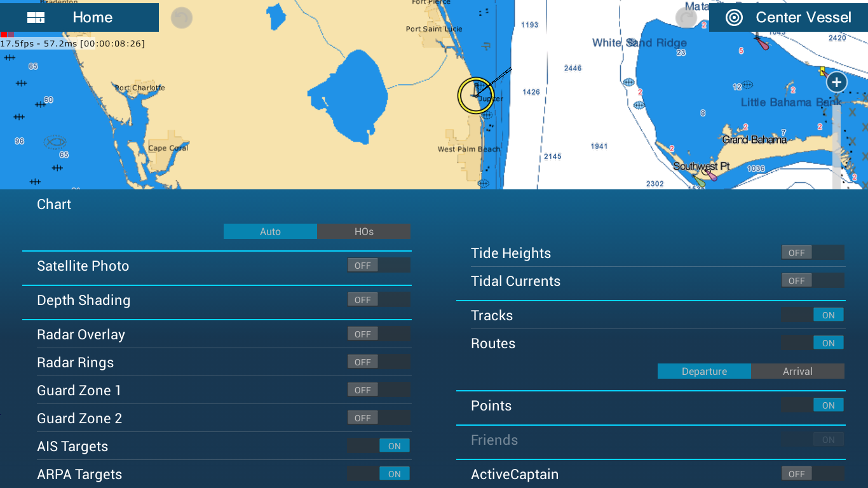Open the Home screen grid icon
Screen dimensions: 868x488
(36, 18)
